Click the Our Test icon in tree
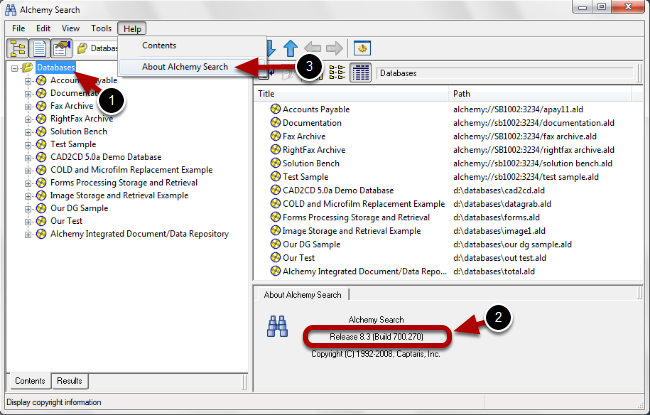Screen dimensions: 650x415 click(x=41, y=221)
